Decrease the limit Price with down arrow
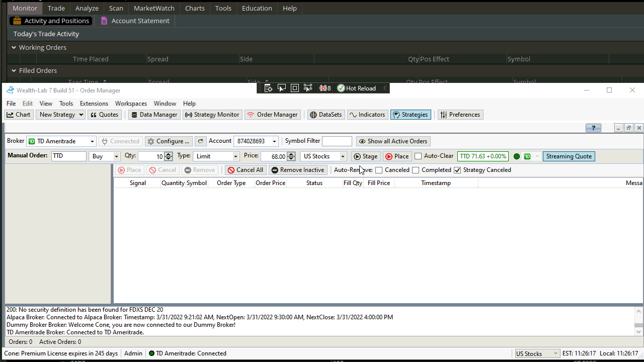This screenshot has height=362, width=644. point(291,159)
